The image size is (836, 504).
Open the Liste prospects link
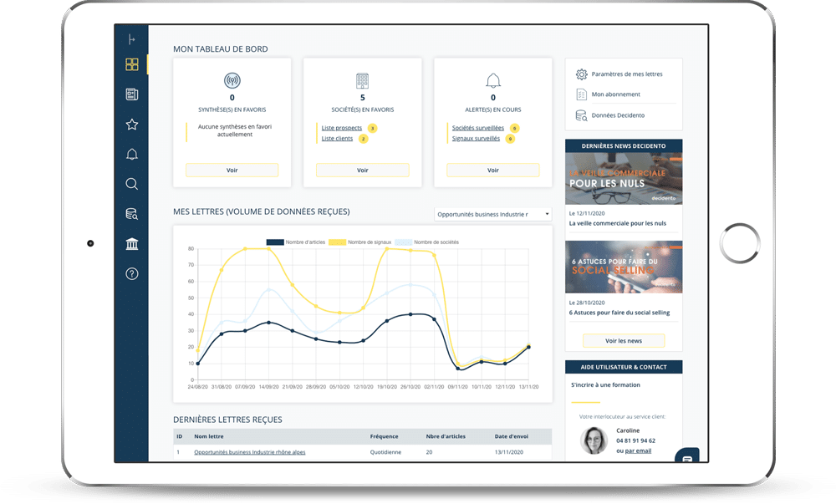342,128
